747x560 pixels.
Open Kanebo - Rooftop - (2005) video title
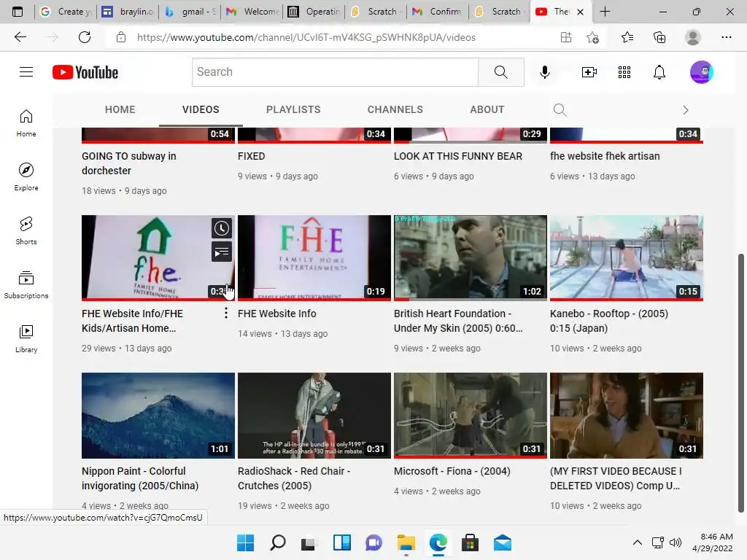pyautogui.click(x=609, y=321)
